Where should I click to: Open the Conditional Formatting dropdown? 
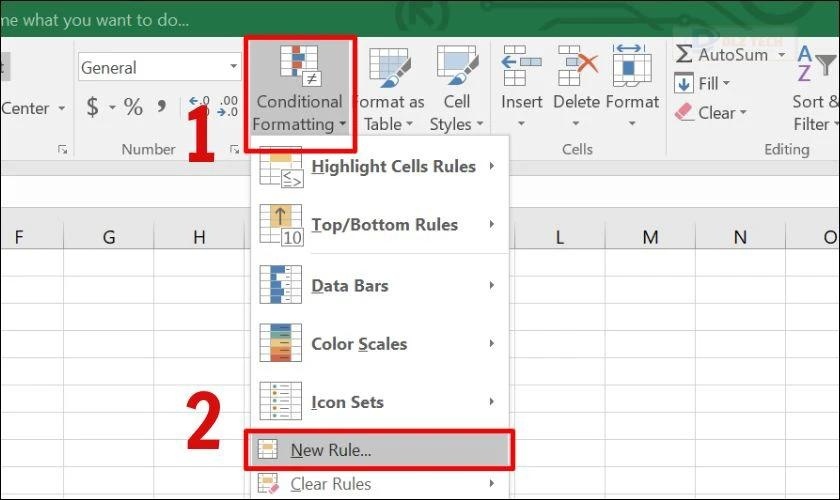pyautogui.click(x=299, y=90)
